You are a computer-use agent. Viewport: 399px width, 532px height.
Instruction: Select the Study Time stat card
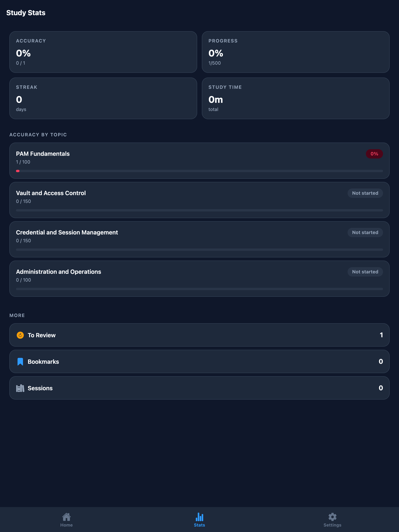coord(296,98)
